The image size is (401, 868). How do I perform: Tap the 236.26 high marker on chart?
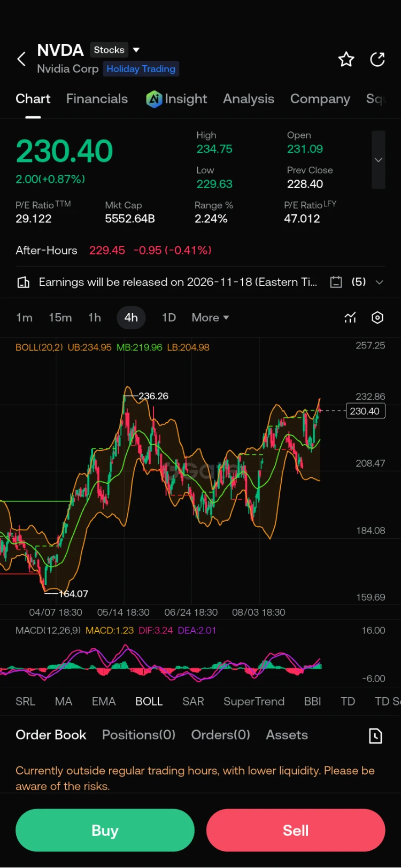pyautogui.click(x=153, y=396)
